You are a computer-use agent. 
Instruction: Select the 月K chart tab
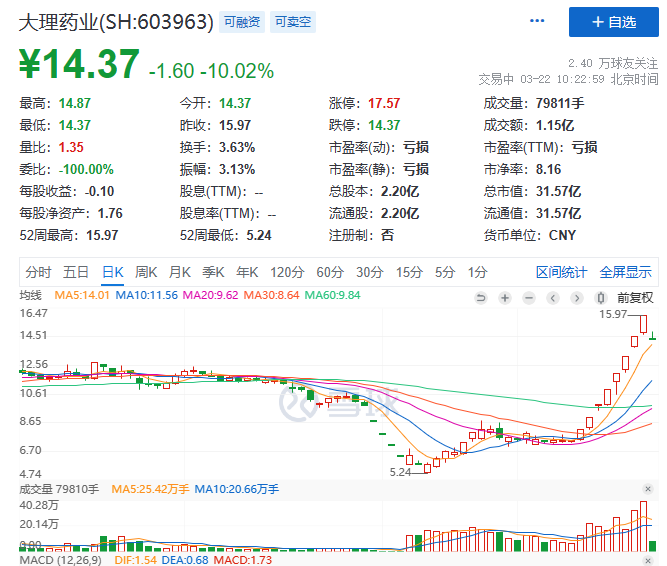pyautogui.click(x=180, y=272)
